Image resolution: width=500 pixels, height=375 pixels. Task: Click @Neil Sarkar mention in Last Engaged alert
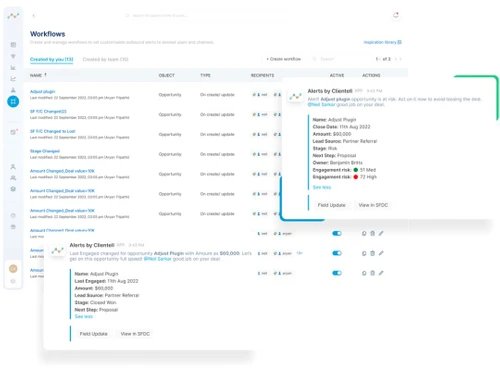click(x=157, y=259)
